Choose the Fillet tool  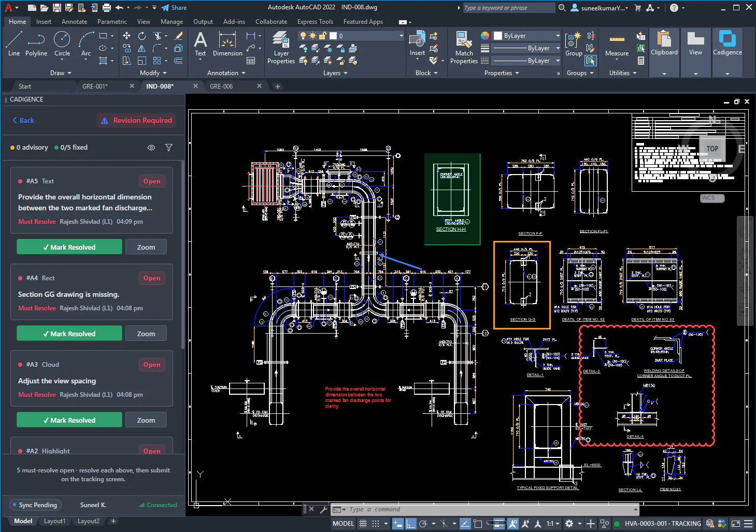point(157,48)
